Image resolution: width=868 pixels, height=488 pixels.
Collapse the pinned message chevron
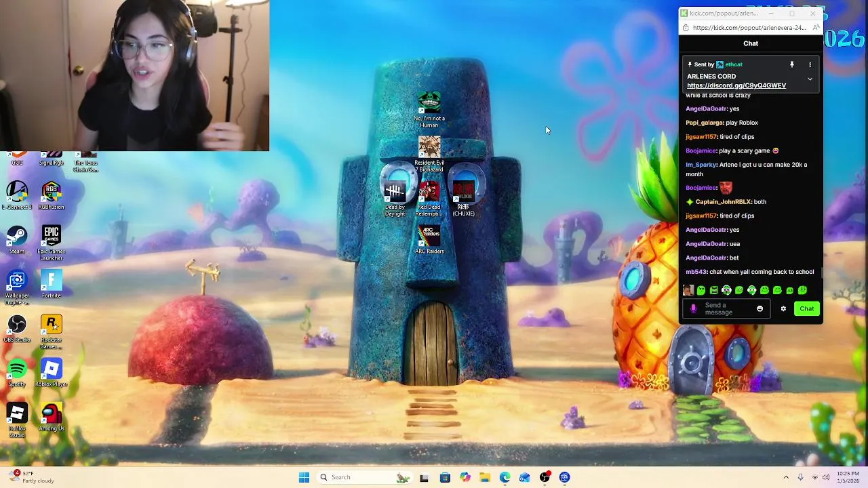(x=810, y=79)
